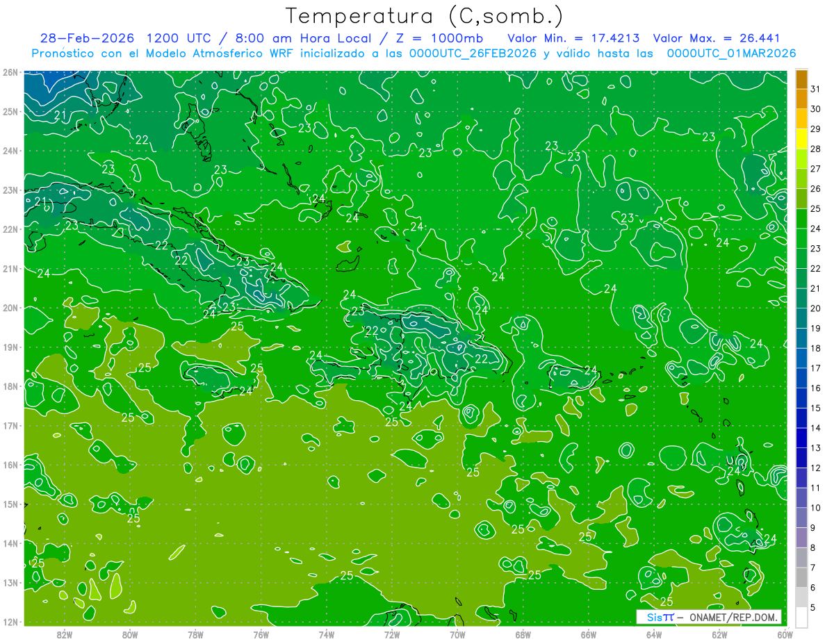Click the "16N" latitude axis label
Screen dimensions: 834x644
tap(10, 465)
